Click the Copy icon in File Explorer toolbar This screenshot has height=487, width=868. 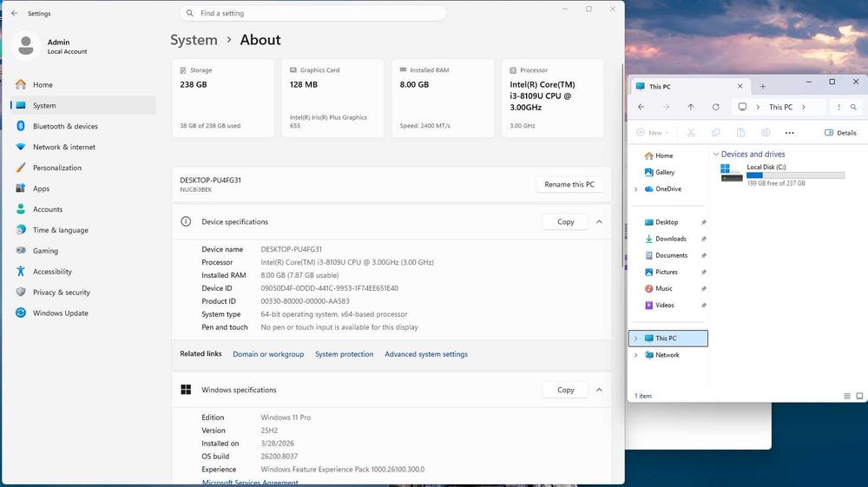[x=716, y=133]
